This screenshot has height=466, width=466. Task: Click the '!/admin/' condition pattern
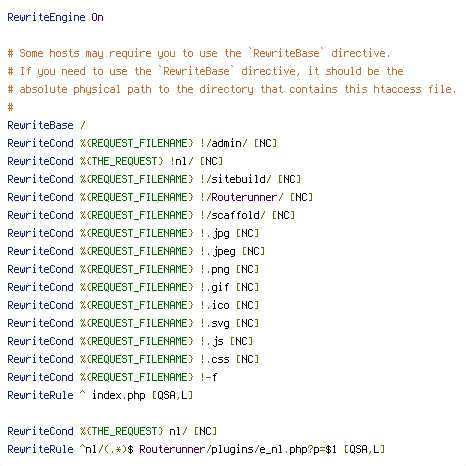tap(224, 143)
